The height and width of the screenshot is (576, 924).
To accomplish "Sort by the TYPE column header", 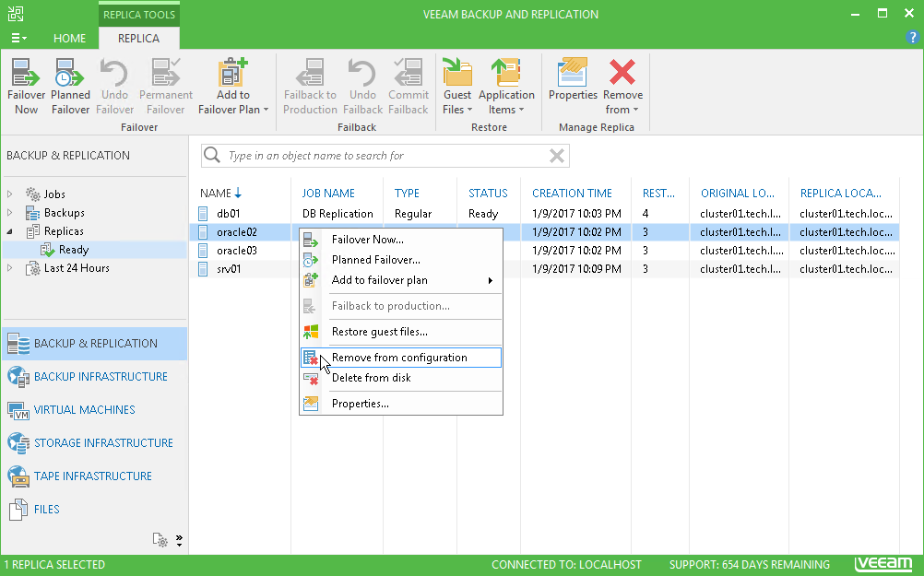I will tap(407, 194).
